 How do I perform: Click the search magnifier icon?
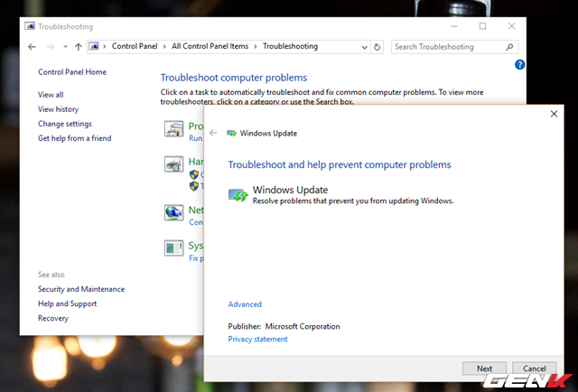(509, 47)
